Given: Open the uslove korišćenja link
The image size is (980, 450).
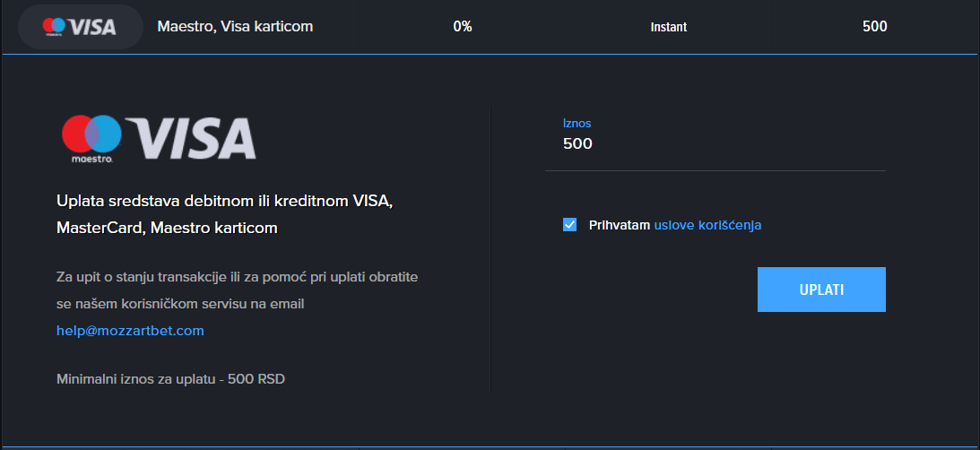Looking at the screenshot, I should 707,225.
